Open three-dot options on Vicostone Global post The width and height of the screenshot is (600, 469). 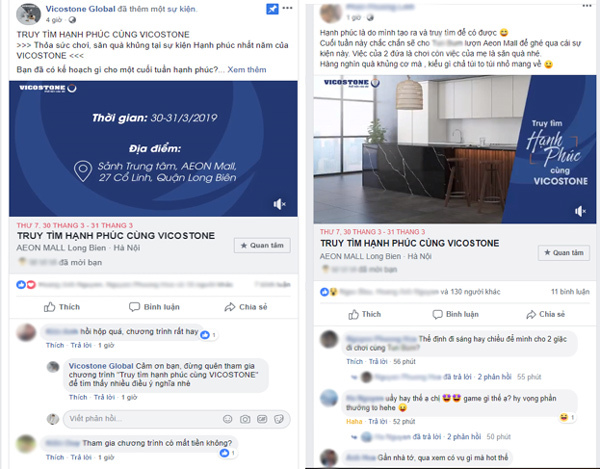point(287,8)
